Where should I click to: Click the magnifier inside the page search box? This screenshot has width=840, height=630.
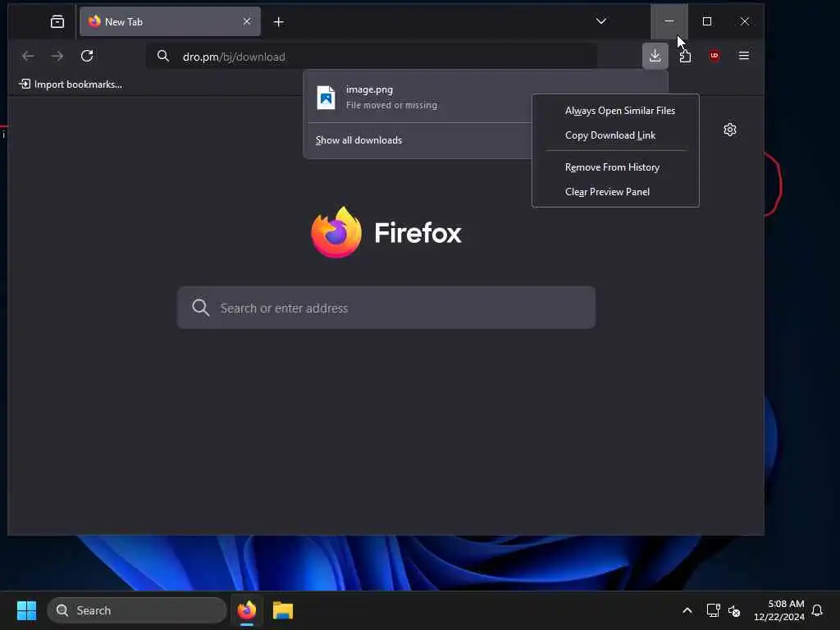click(200, 308)
